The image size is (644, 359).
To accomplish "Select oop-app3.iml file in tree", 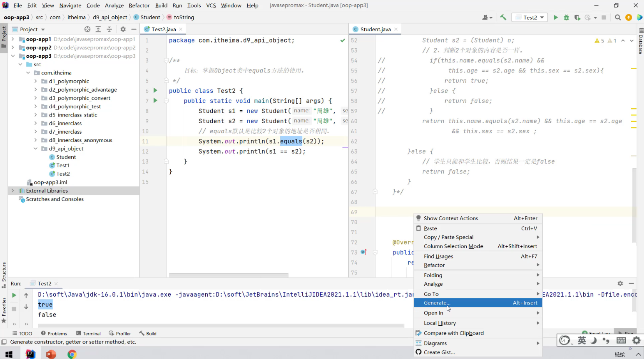I will [x=47, y=182].
